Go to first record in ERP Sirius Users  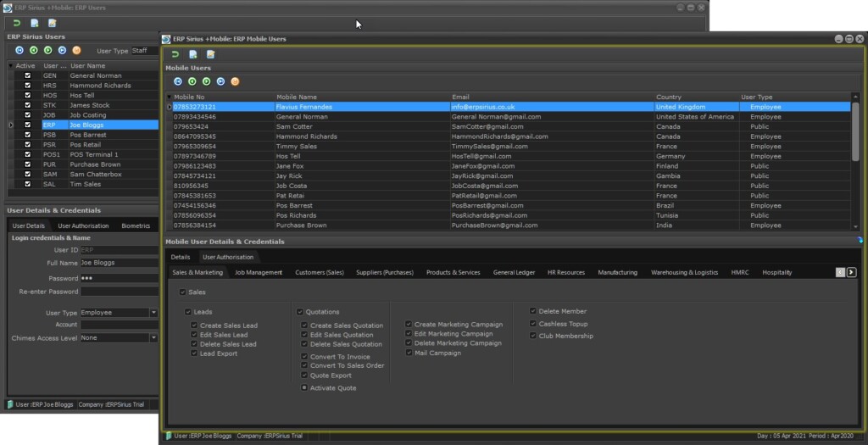point(19,50)
